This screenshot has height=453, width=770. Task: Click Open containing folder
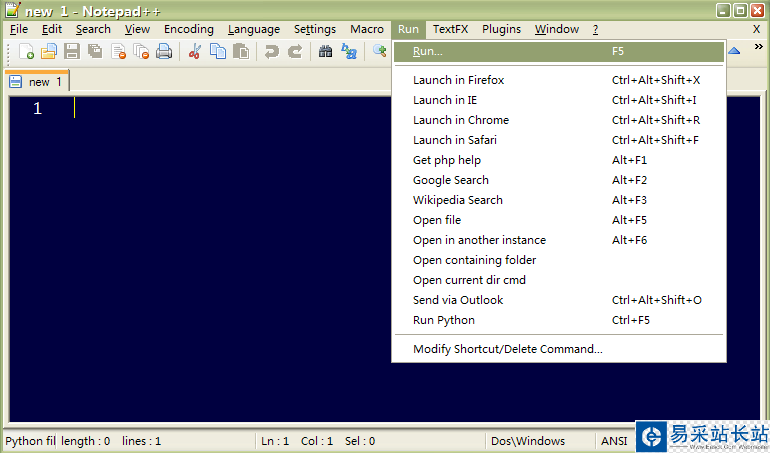pos(559,260)
